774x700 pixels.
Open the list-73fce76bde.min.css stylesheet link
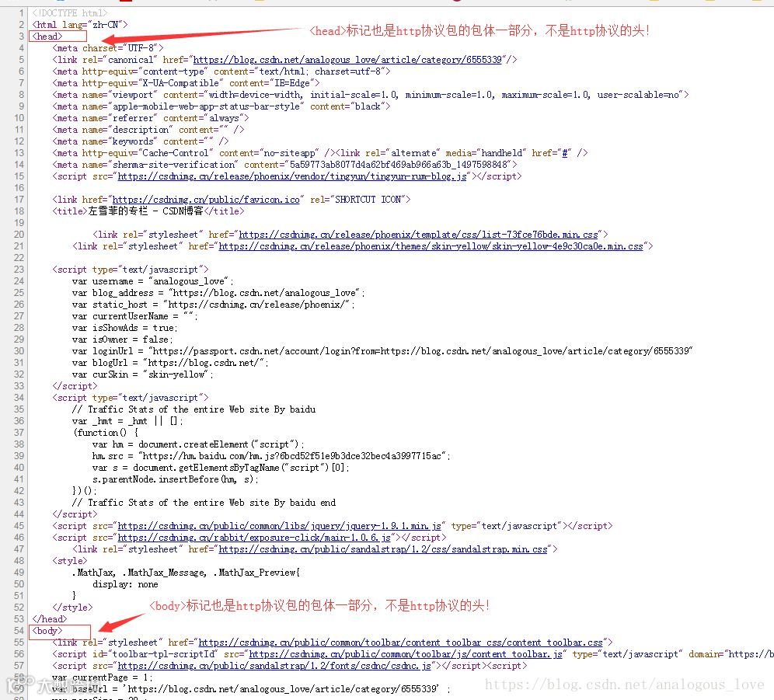(418, 235)
